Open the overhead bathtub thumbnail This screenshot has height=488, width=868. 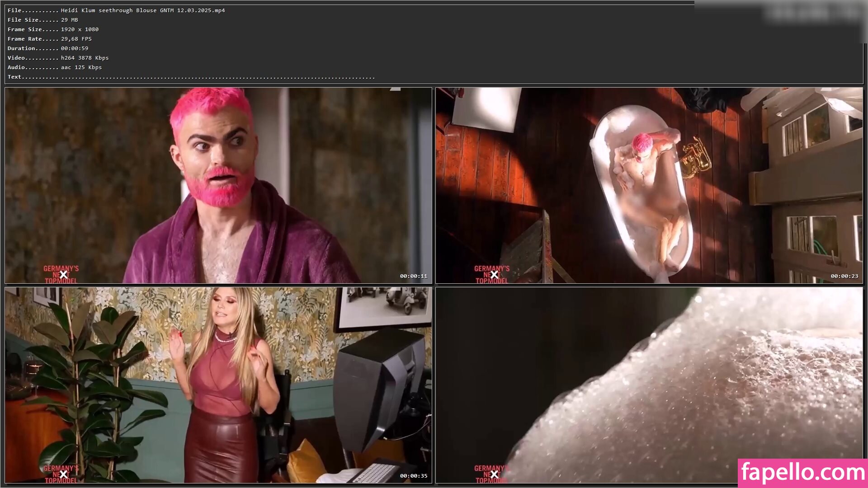point(649,185)
